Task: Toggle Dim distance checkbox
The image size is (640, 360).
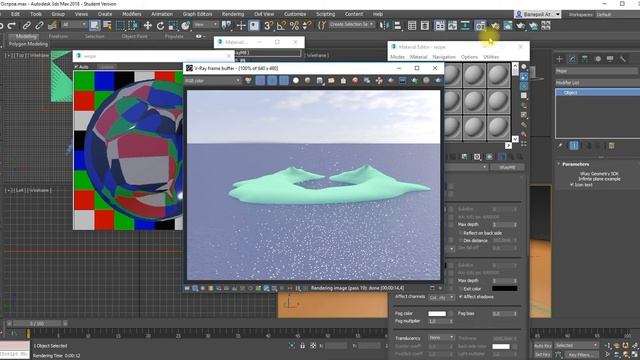Action: 461,240
